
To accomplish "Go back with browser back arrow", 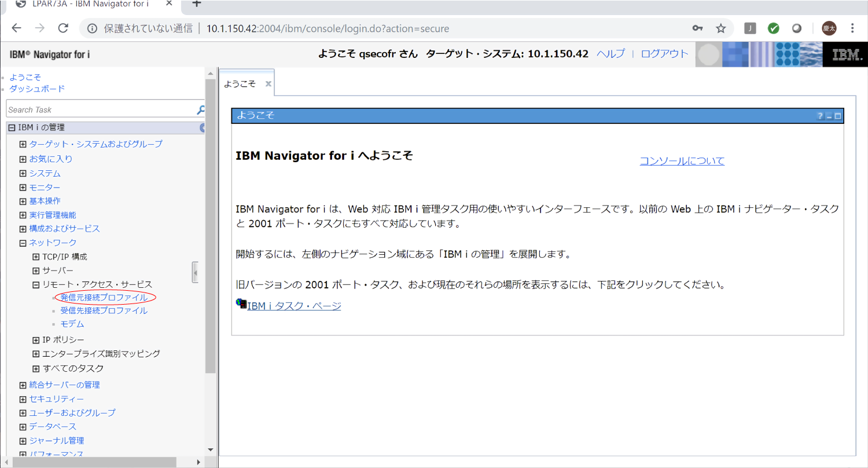I will (x=16, y=28).
